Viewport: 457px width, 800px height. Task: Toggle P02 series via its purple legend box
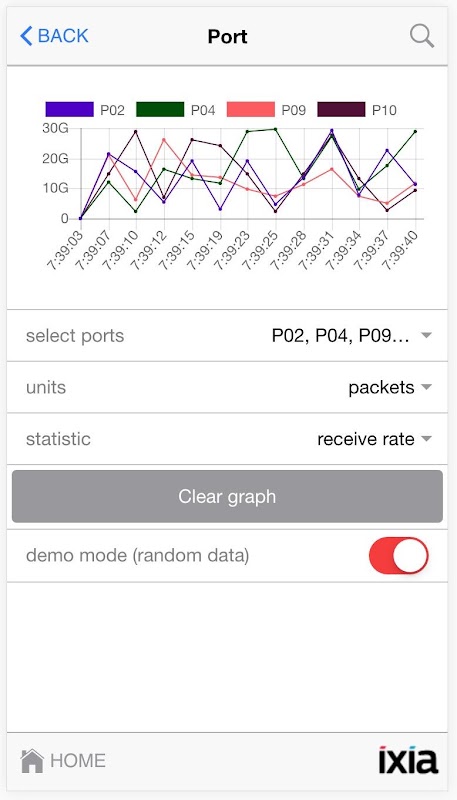69,109
